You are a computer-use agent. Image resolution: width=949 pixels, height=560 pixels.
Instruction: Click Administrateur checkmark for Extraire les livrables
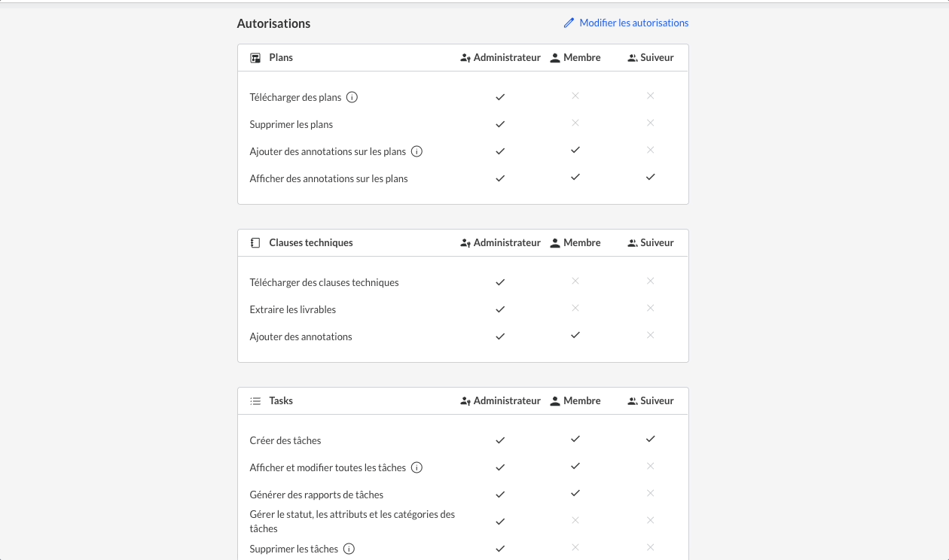coord(500,309)
